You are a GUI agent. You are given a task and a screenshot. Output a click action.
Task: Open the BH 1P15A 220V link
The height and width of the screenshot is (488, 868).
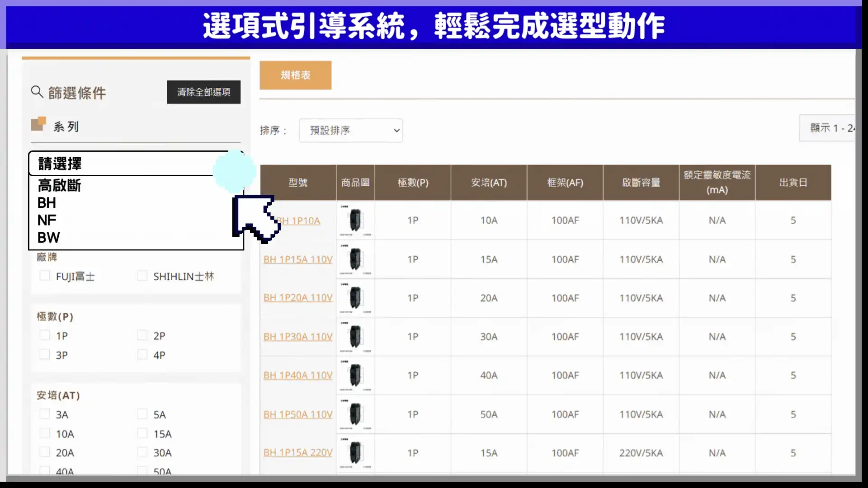click(298, 453)
